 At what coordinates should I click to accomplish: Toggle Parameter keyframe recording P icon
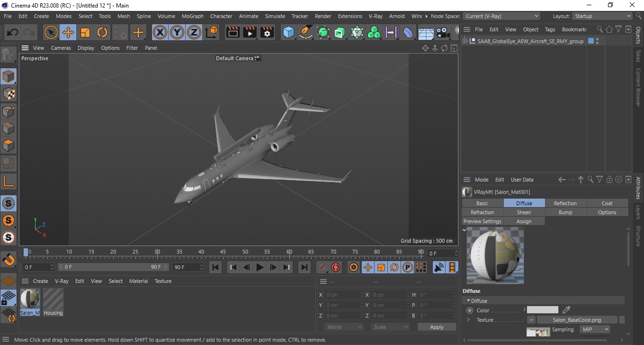click(407, 267)
